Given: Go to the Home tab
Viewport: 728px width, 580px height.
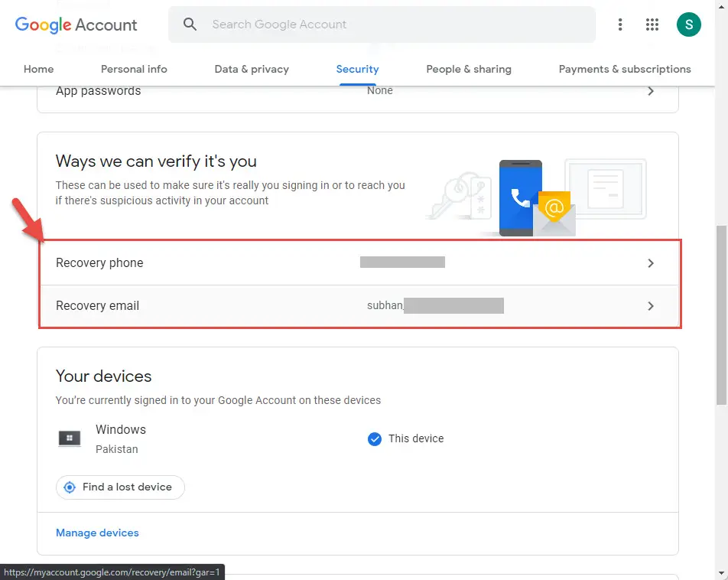Looking at the screenshot, I should pos(38,69).
